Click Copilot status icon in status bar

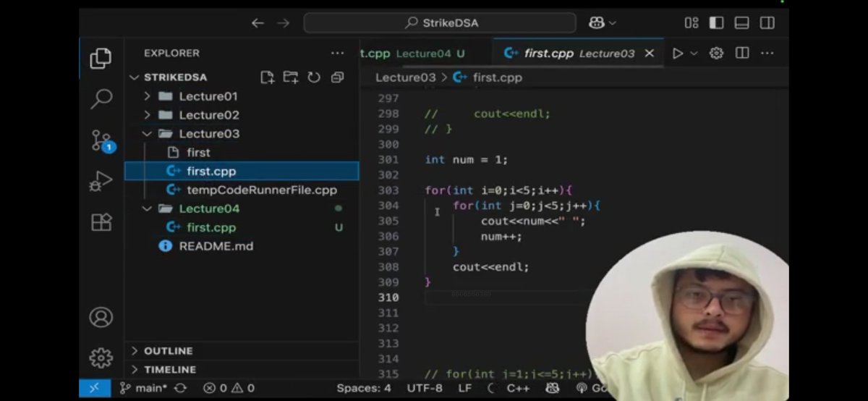(x=553, y=388)
